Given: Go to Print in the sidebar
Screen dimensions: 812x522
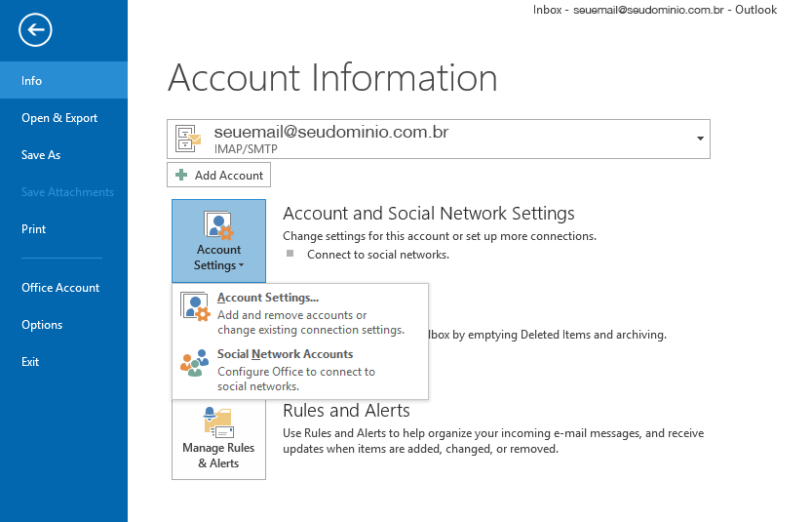Looking at the screenshot, I should (34, 229).
